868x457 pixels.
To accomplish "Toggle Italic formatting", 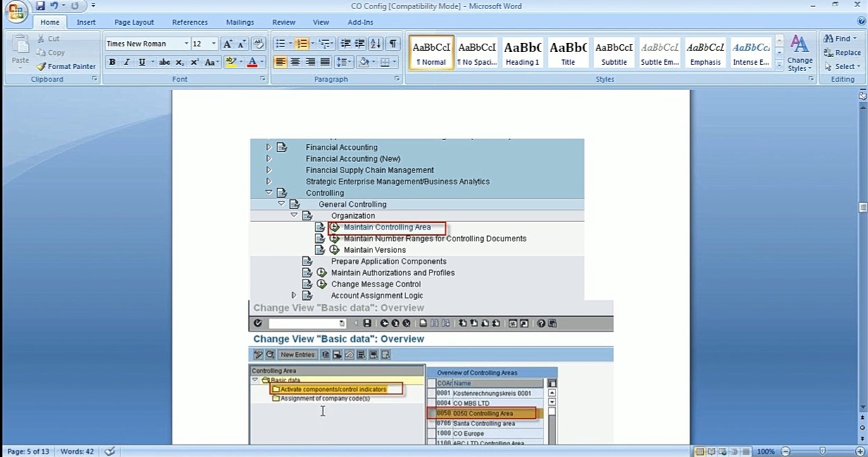I will 127,62.
